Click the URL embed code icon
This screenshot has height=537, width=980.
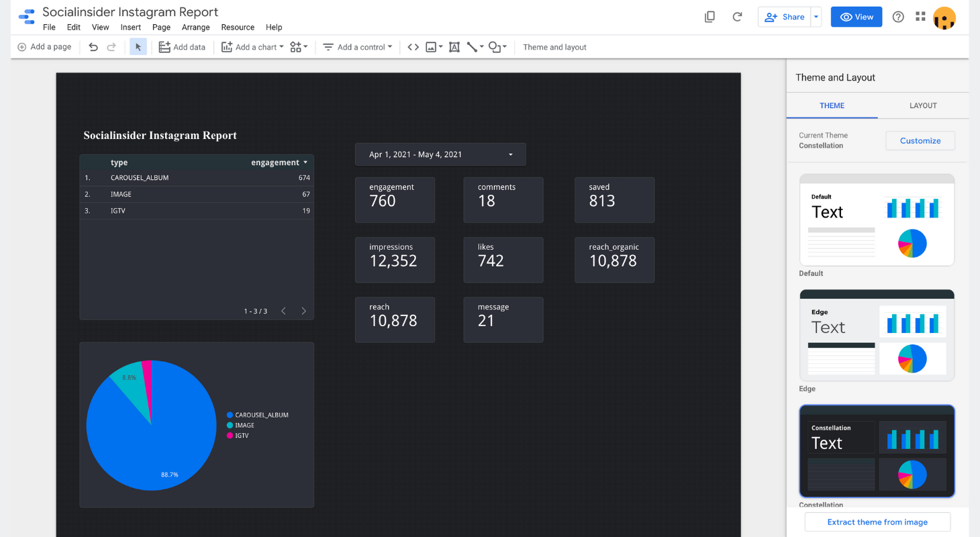click(413, 47)
